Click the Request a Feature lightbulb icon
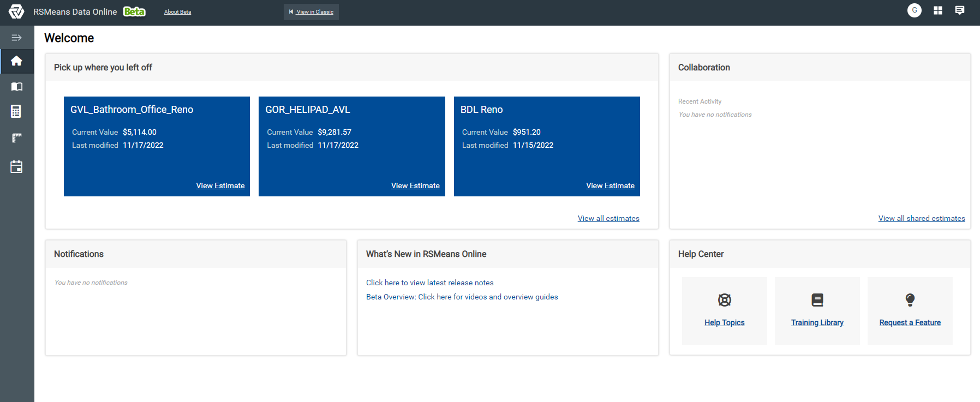The width and height of the screenshot is (980, 402). click(910, 299)
